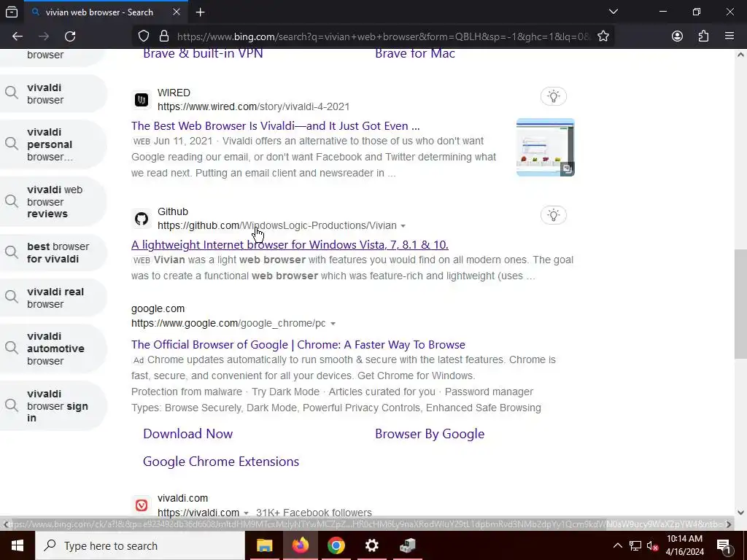Open the WIRED article thumbnail image
The image size is (747, 560).
(546, 147)
